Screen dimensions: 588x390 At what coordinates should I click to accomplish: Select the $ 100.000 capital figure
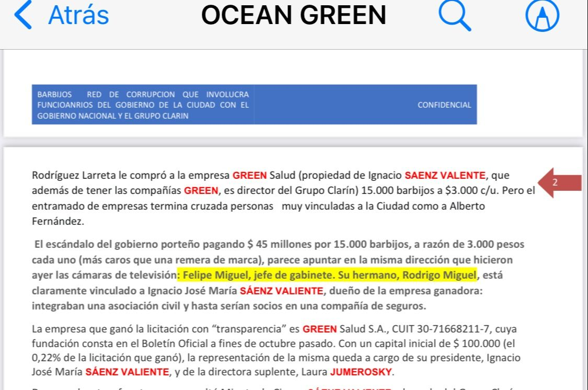click(x=477, y=343)
